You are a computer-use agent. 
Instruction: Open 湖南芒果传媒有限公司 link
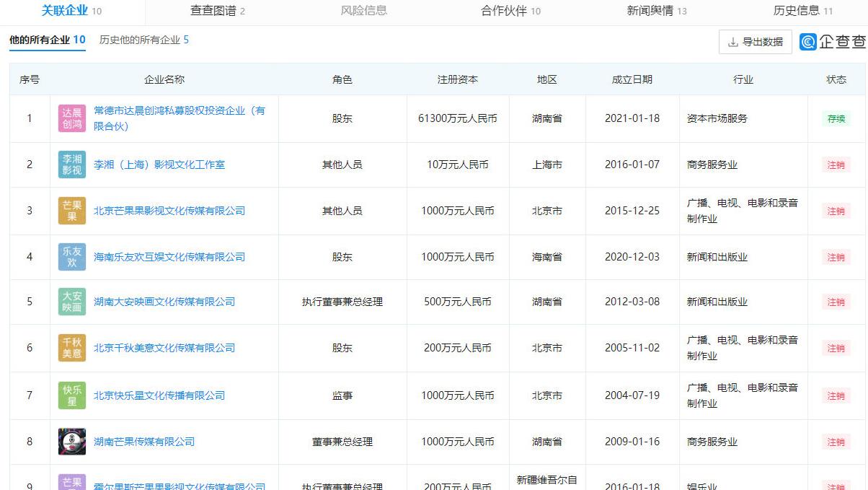144,442
